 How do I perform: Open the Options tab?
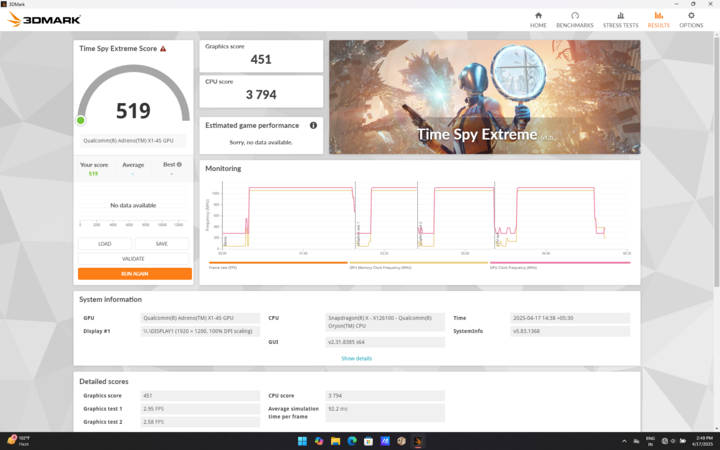(691, 20)
